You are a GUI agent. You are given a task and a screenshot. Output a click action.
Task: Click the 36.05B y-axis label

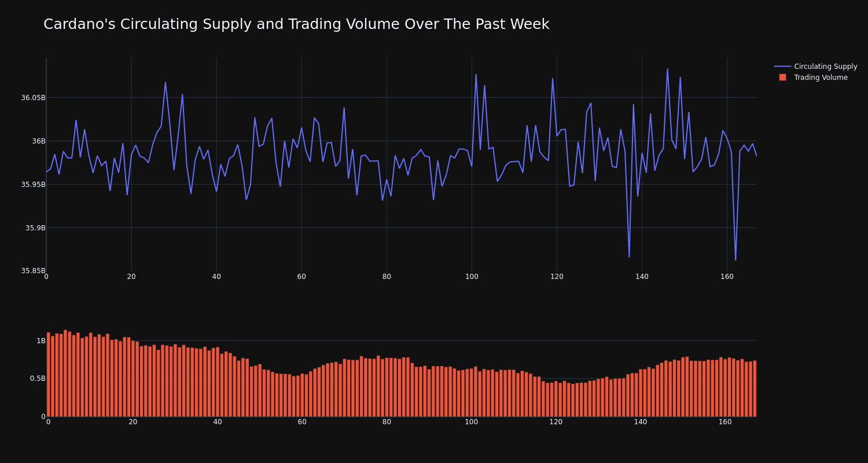(x=33, y=98)
